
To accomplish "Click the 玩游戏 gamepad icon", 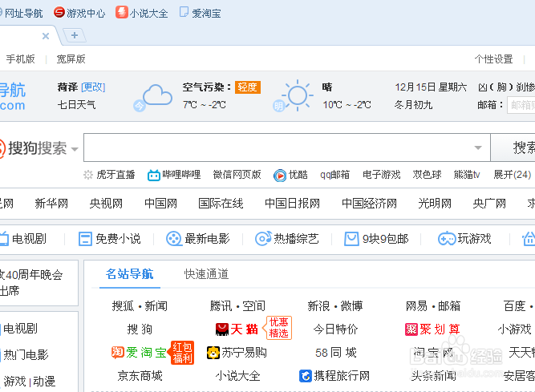I will click(446, 239).
